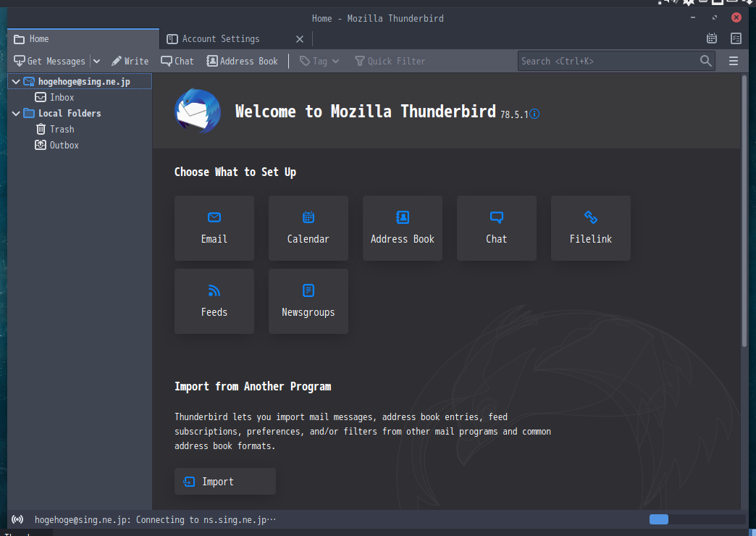
Task: Set up Newsgroups card
Action: tap(308, 301)
